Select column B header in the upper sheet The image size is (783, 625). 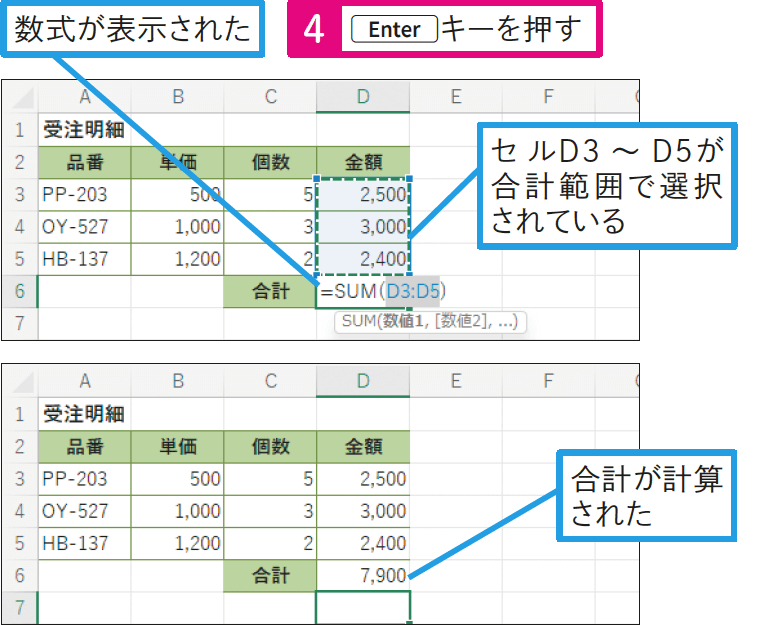pyautogui.click(x=177, y=97)
